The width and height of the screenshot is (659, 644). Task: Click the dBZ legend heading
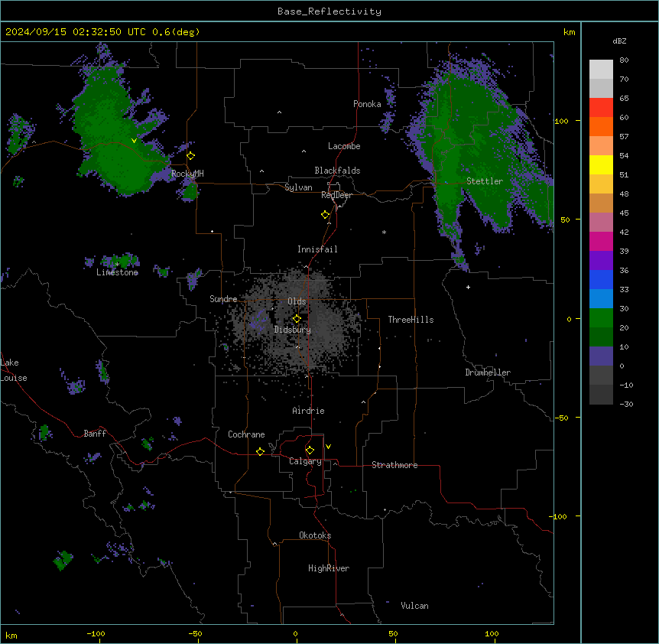[619, 41]
